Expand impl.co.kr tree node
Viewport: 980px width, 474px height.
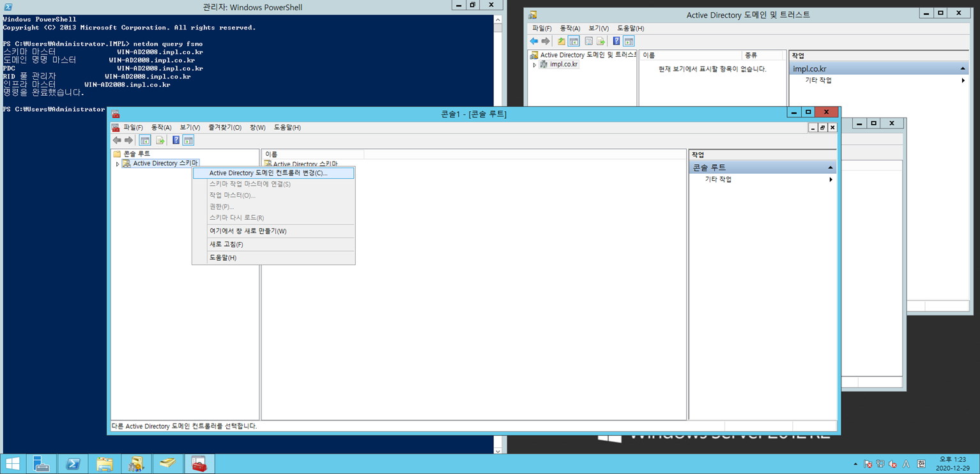535,65
